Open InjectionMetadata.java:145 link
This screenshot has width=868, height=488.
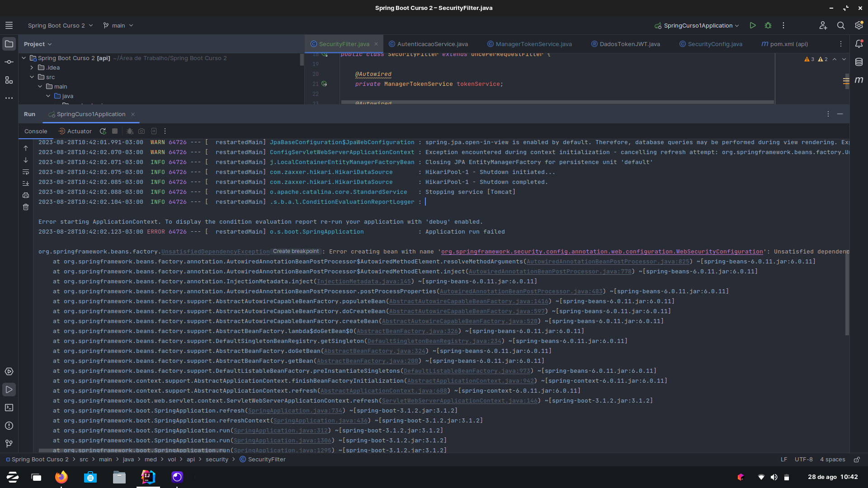click(x=364, y=282)
